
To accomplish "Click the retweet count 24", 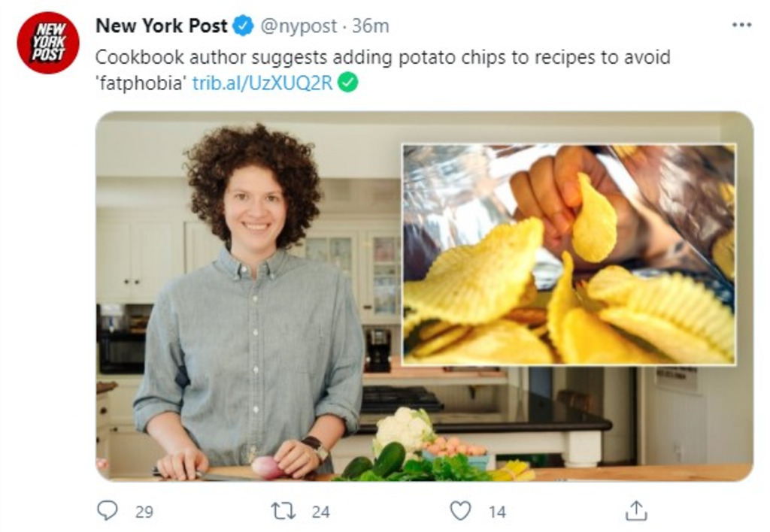I will click(x=321, y=512).
